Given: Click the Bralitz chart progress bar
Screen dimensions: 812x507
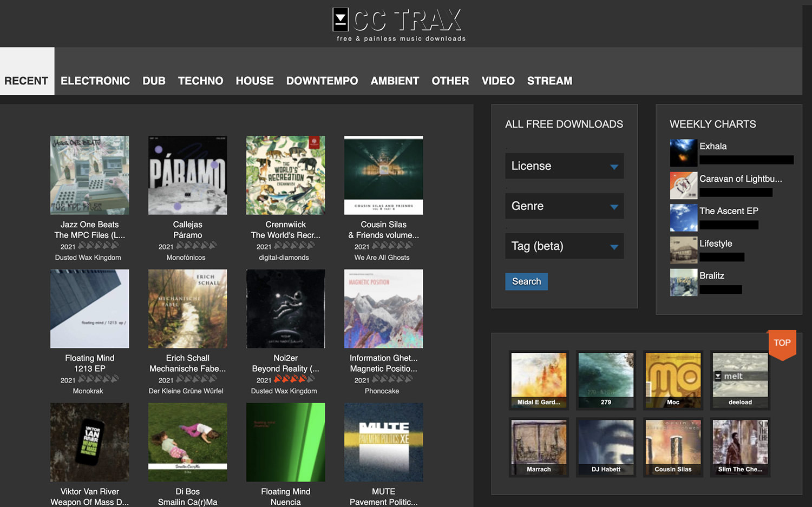Looking at the screenshot, I should pyautogui.click(x=721, y=289).
